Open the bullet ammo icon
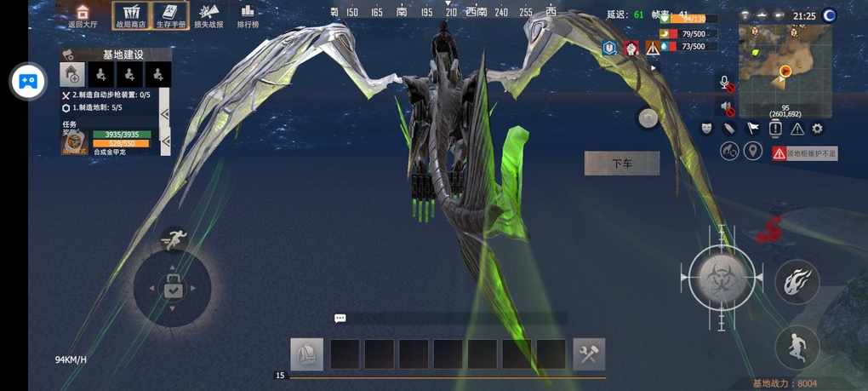Image resolution: width=868 pixels, height=391 pixels. (x=729, y=129)
